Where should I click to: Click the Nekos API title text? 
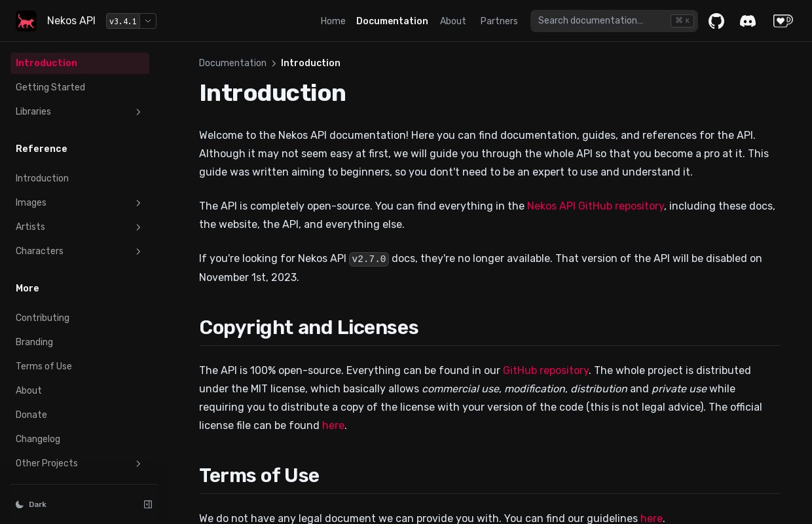coord(71,21)
